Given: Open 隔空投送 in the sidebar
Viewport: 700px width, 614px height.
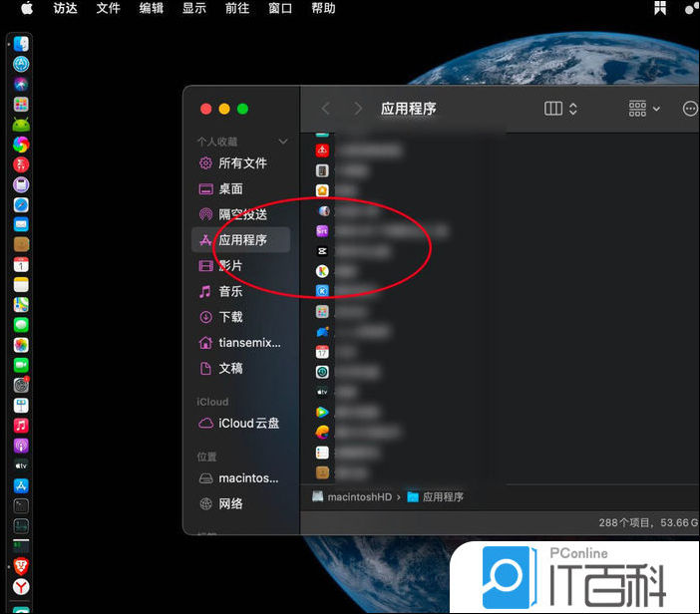Looking at the screenshot, I should [241, 214].
